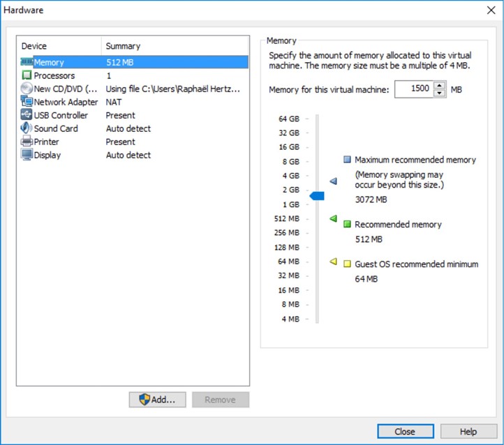Image resolution: width=504 pixels, height=445 pixels.
Task: Click the 32 GB slider scale label
Action: (x=289, y=133)
